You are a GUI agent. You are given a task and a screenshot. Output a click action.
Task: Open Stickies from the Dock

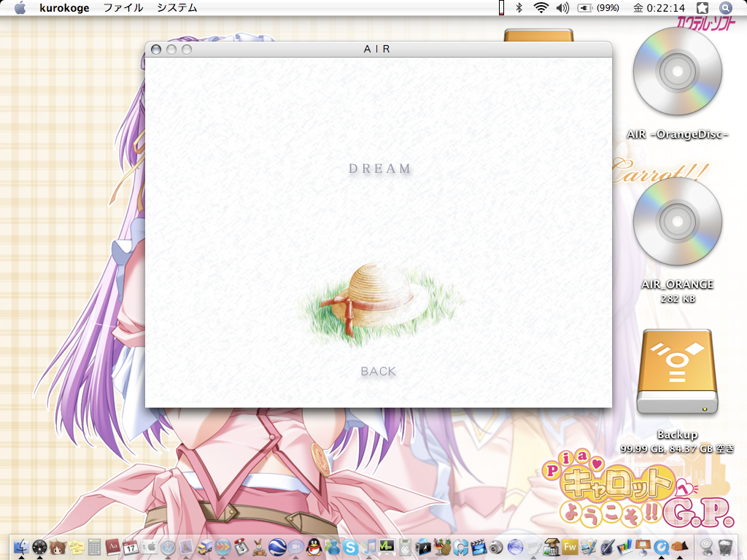76,547
